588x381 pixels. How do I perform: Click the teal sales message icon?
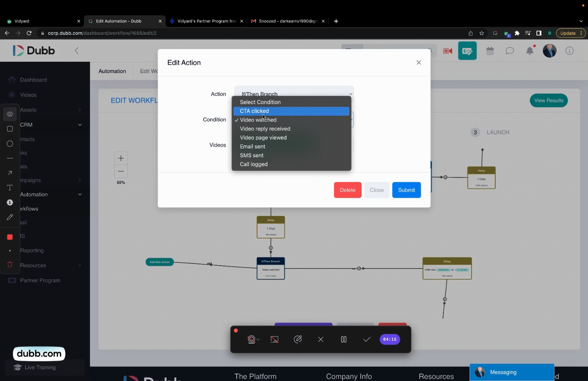[467, 51]
